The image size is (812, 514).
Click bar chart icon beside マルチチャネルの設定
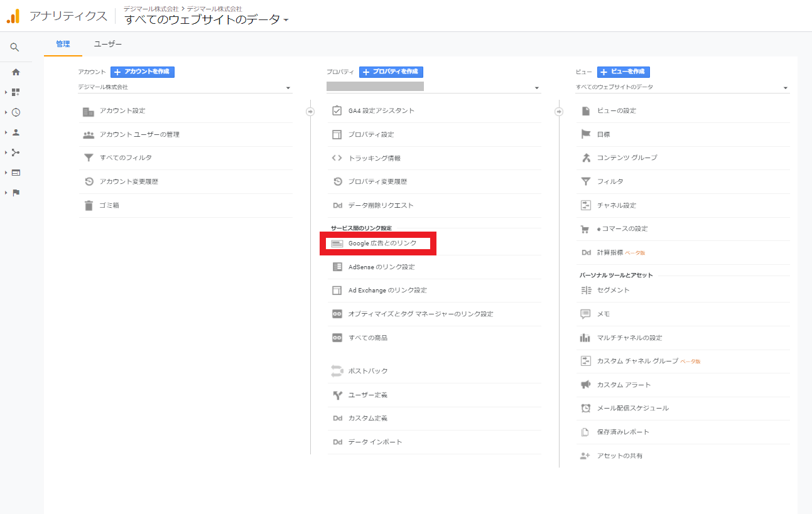click(x=585, y=338)
